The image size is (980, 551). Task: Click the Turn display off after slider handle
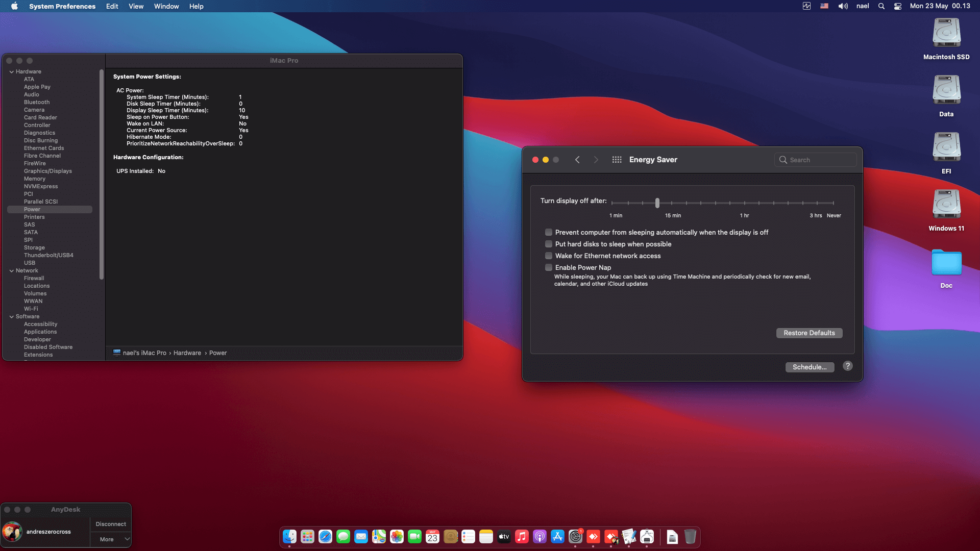coord(657,203)
